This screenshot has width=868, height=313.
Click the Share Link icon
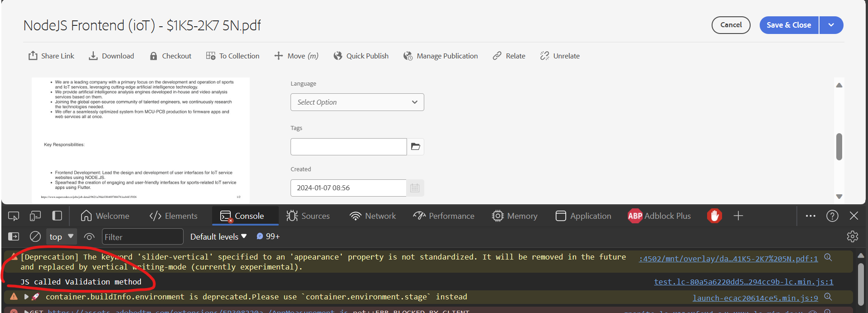click(33, 56)
